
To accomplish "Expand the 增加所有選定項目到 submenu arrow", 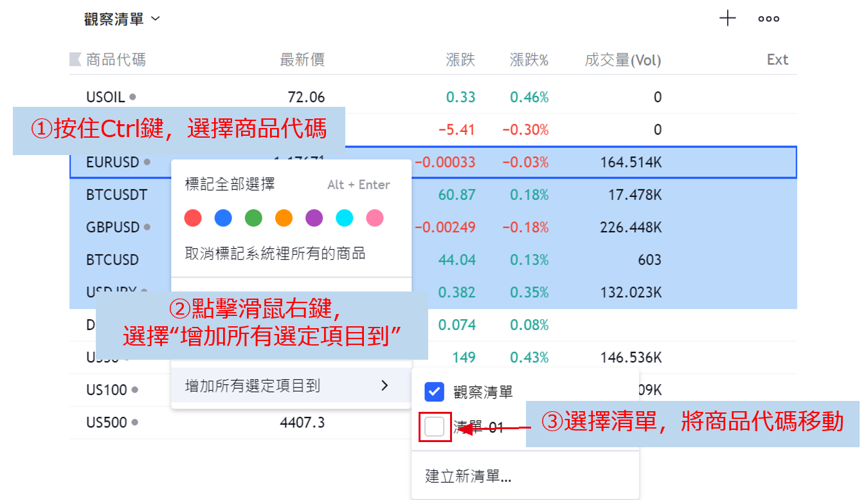I will 384,385.
